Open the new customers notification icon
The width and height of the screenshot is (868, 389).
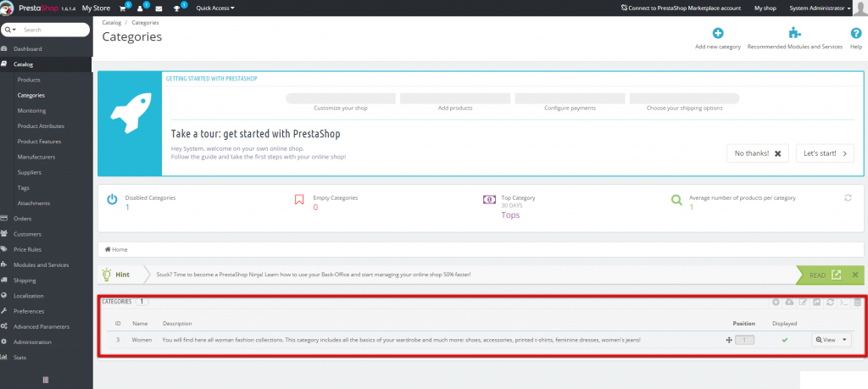point(141,8)
